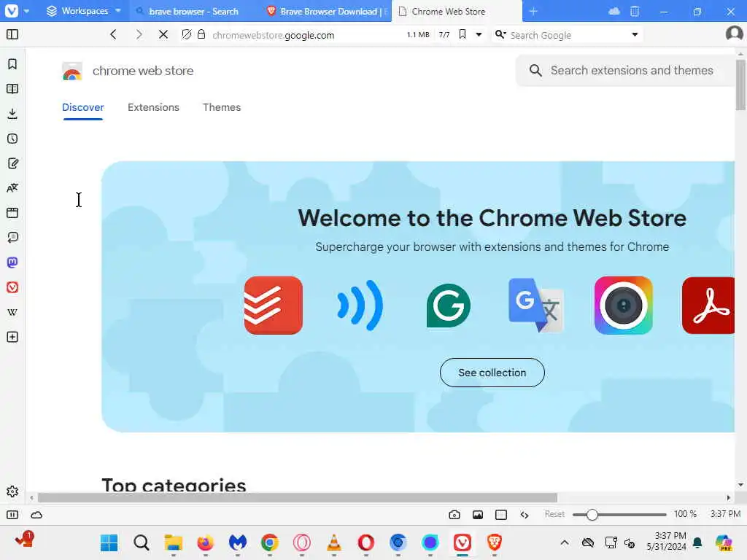The height and width of the screenshot is (560, 747).
Task: Open the Notes panel
Action: pos(12,163)
